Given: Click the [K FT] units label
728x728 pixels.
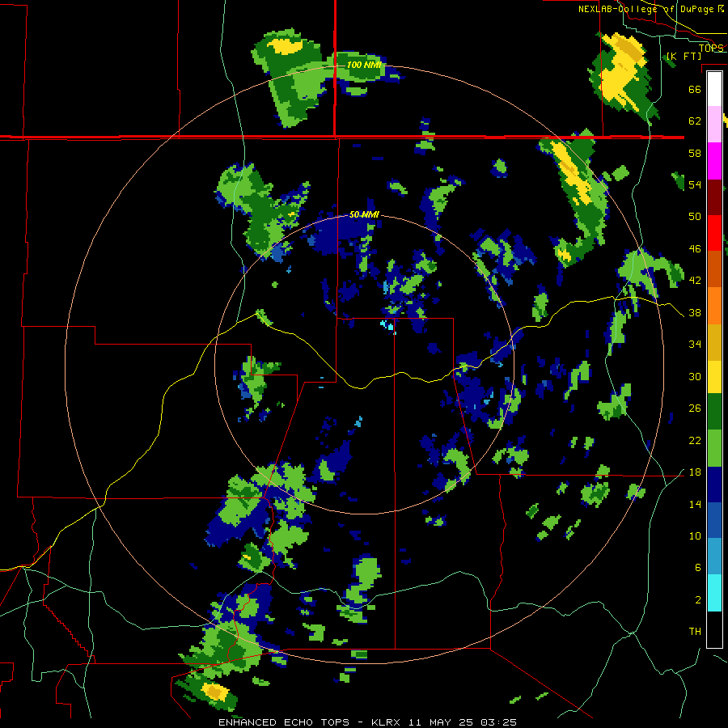Looking at the screenshot, I should point(684,57).
